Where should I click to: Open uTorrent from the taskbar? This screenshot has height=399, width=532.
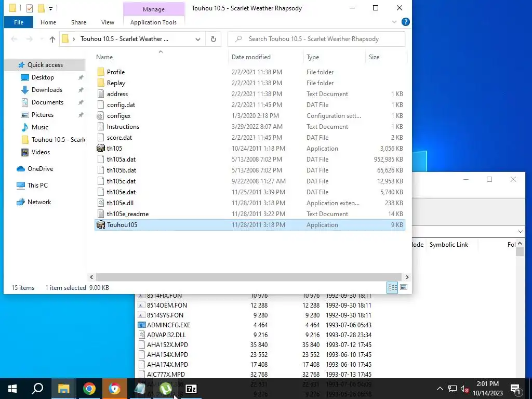coord(166,389)
